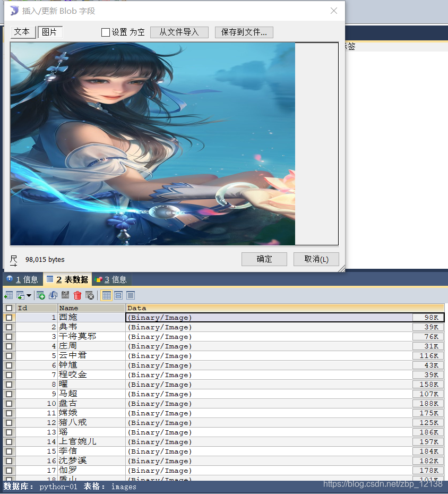The width and height of the screenshot is (448, 494).
Task: Select the Name cell 嫦娥
Action: 92,413
